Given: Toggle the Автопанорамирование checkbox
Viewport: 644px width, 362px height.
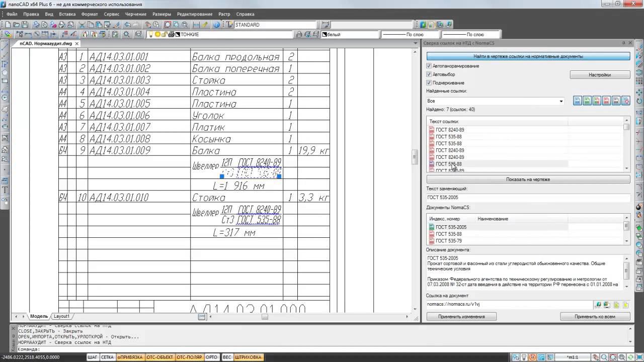Looking at the screenshot, I should pyautogui.click(x=429, y=66).
